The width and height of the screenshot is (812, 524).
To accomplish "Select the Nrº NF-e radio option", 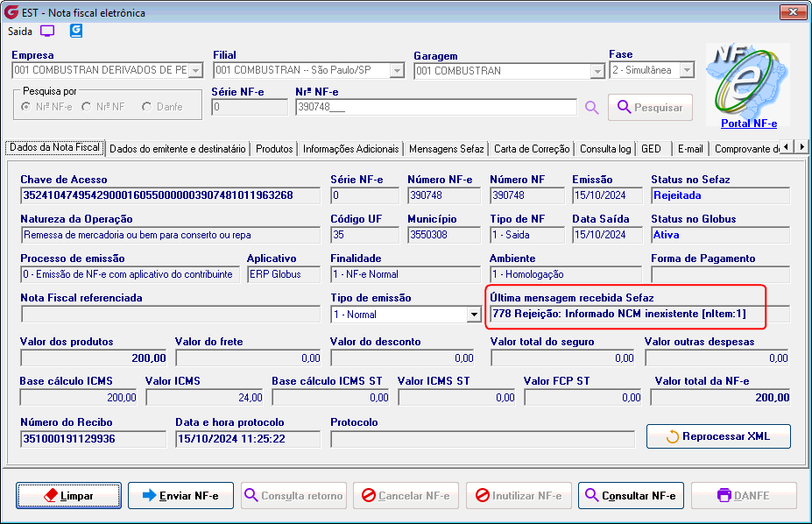I will coord(26,107).
